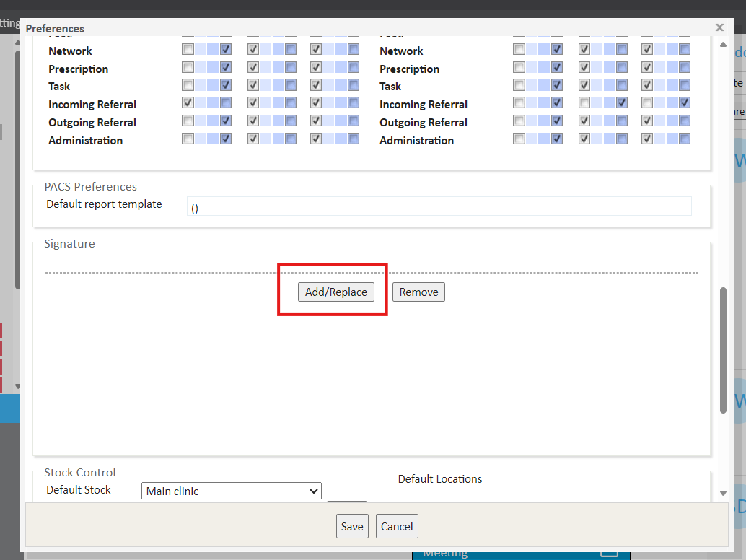The width and height of the screenshot is (746, 560).
Task: Uncheck first checkbox in left Incoming Referral row
Action: 188,103
